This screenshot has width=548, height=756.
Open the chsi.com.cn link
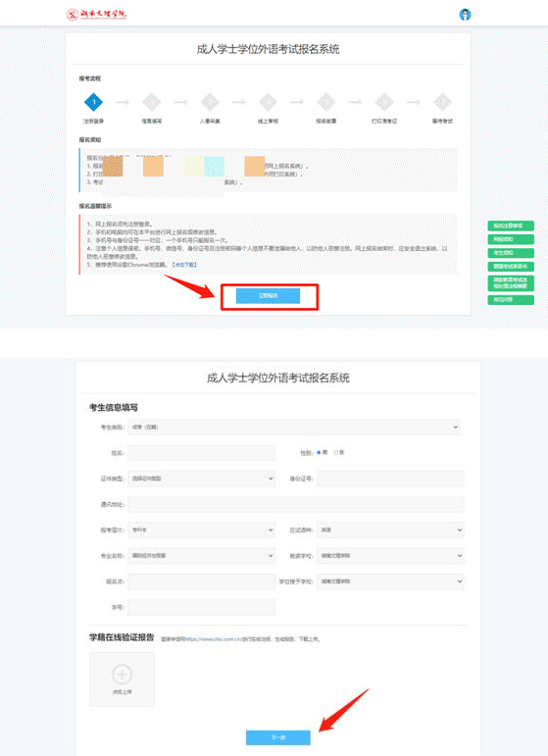pyautogui.click(x=213, y=639)
